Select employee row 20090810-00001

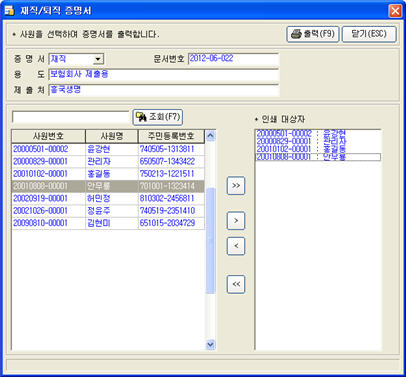point(108,223)
